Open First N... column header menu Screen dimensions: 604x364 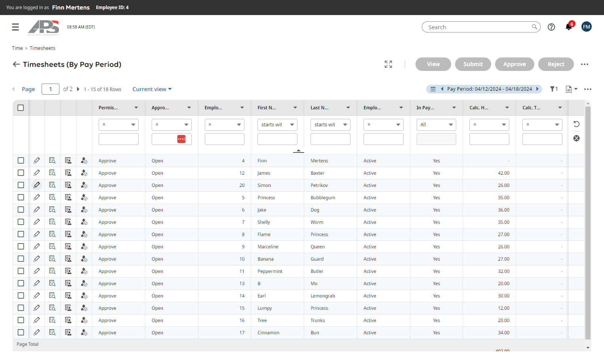pos(295,108)
